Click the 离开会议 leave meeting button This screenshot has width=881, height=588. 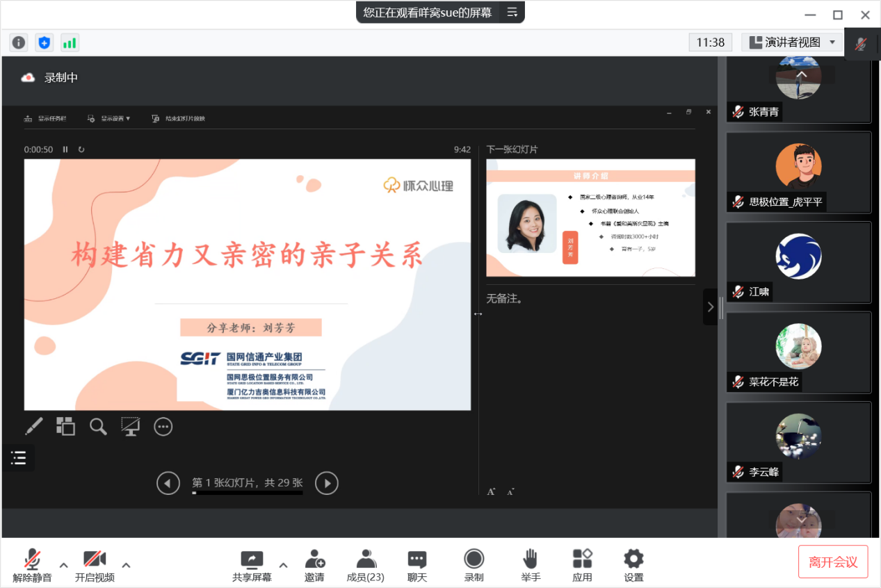pos(833,562)
